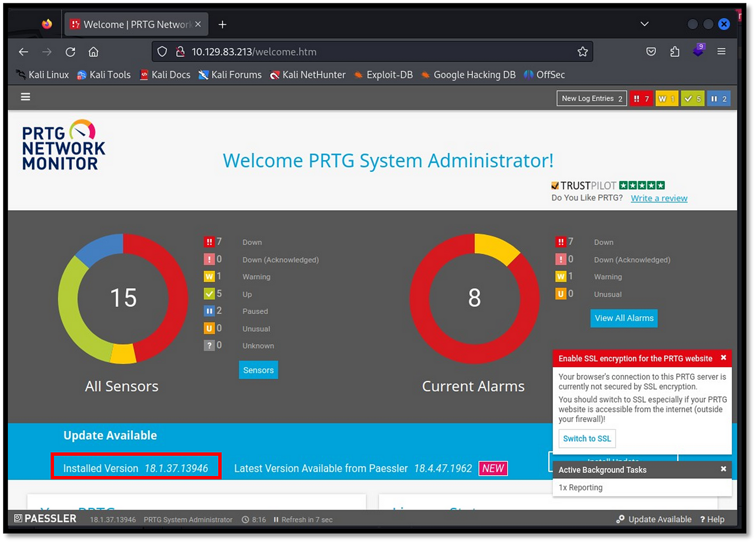Click Down (Acknowledged) icon in Current Alarms legend
The image size is (756, 543).
click(561, 259)
